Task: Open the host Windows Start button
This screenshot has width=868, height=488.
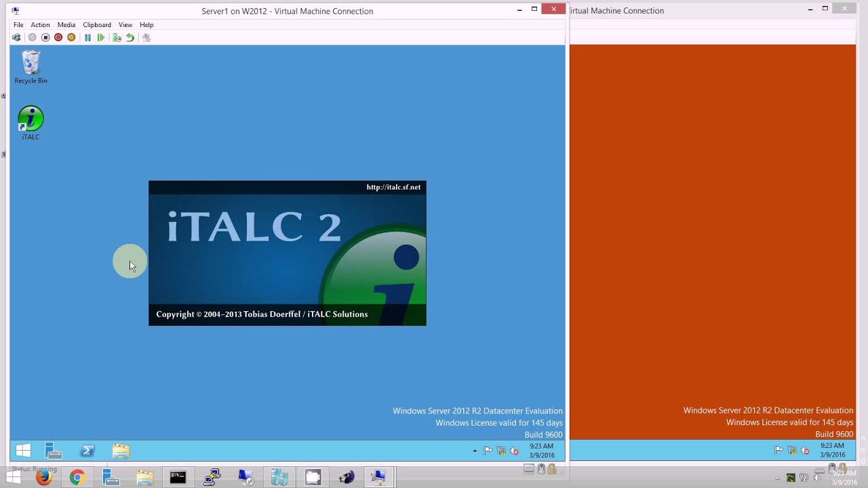Action: tap(13, 477)
